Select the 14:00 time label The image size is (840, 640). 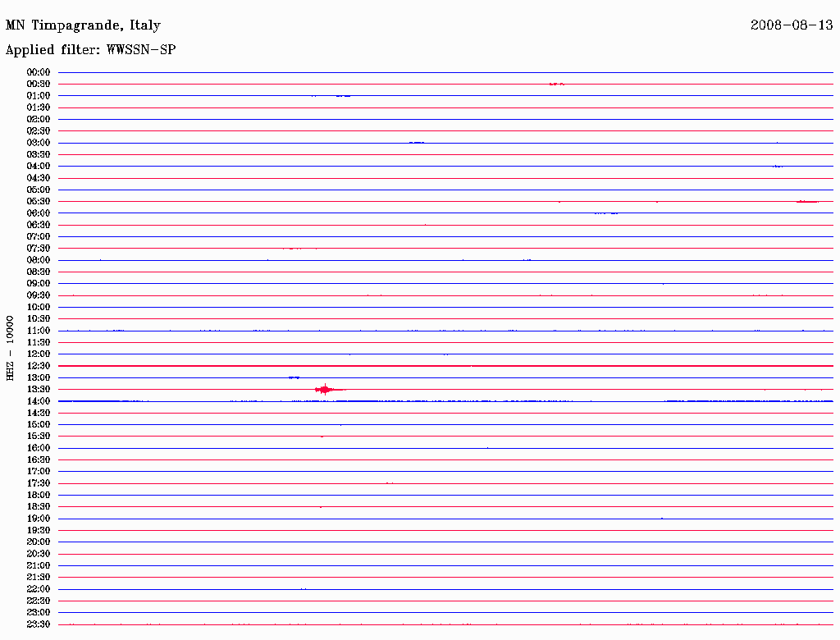[39, 401]
